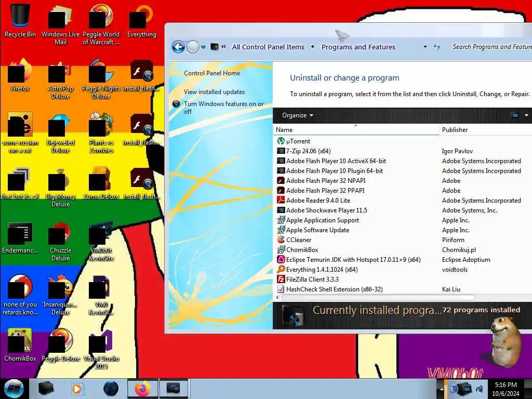
Task: Go to Control Panel Home
Action: pyautogui.click(x=212, y=73)
